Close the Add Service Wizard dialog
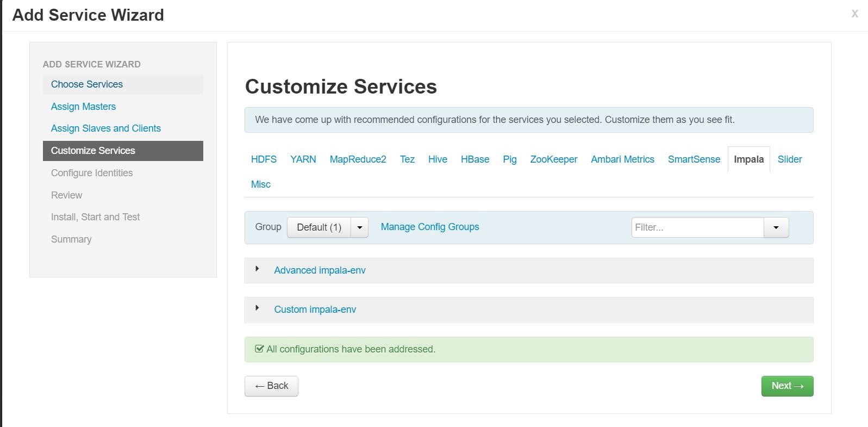Viewport: 868px width, 427px height. (x=854, y=14)
